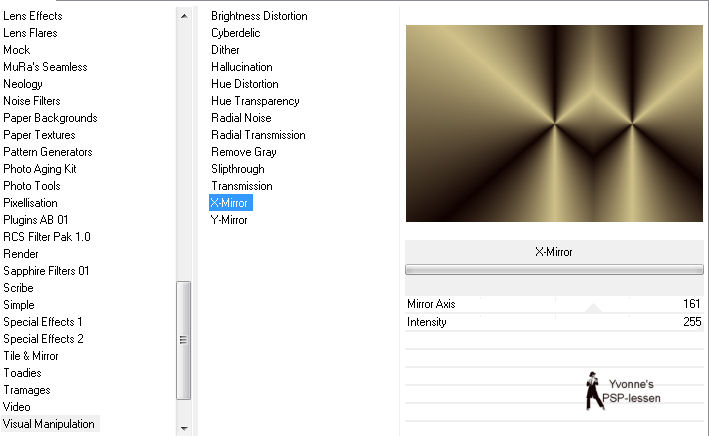Click the gradient filter preview image
The image size is (709, 436).
point(554,123)
